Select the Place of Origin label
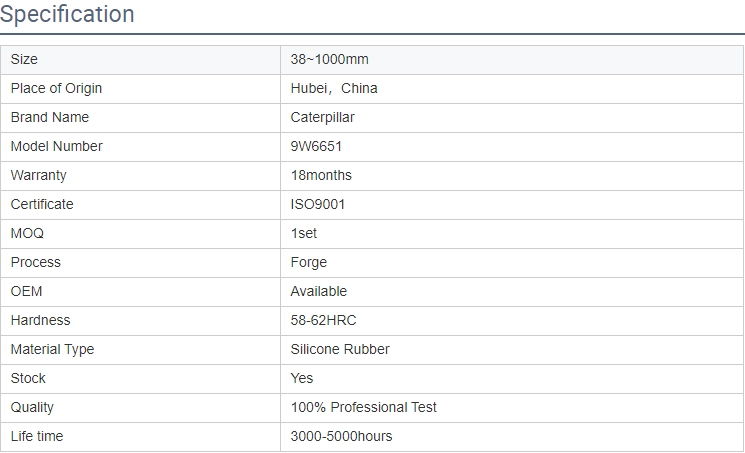This screenshot has height=453, width=745. click(56, 88)
